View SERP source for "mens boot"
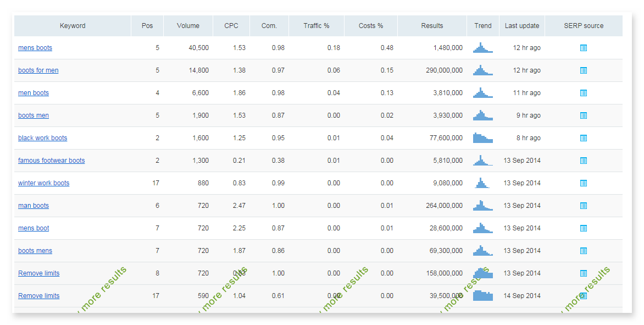Viewport: 644px width, 325px height. click(584, 228)
